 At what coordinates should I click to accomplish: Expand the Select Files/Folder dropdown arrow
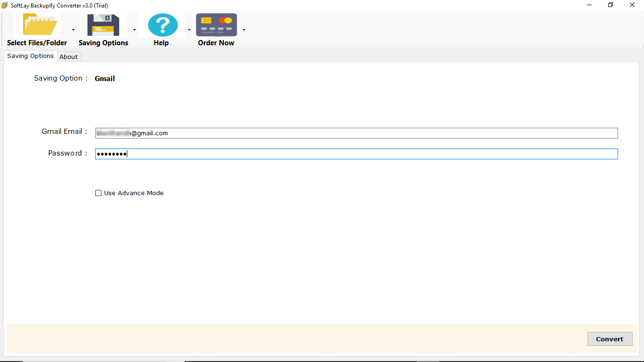tap(73, 30)
